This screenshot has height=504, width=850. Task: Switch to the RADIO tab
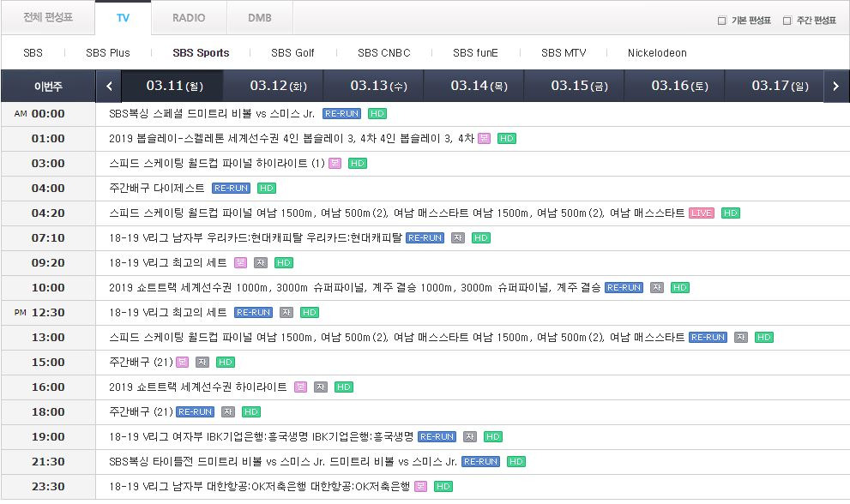coord(189,18)
